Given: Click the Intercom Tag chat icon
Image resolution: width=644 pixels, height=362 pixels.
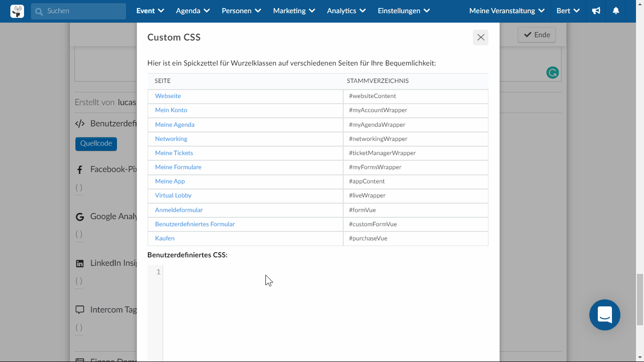Looking at the screenshot, I should tap(80, 310).
